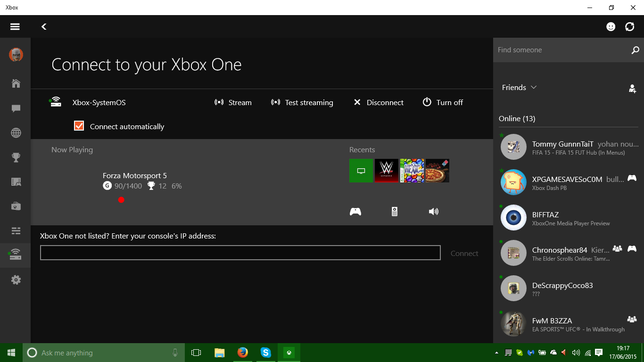This screenshot has width=644, height=362.
Task: Click the volume speaker icon under Recents
Action: pos(433,212)
